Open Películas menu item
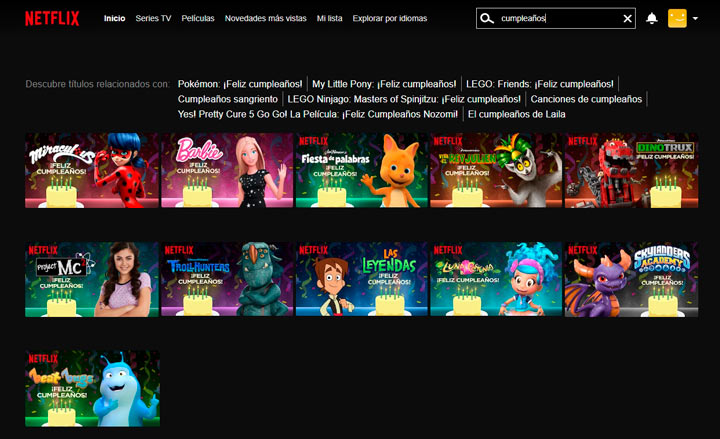Image resolution: width=720 pixels, height=439 pixels. tap(198, 18)
